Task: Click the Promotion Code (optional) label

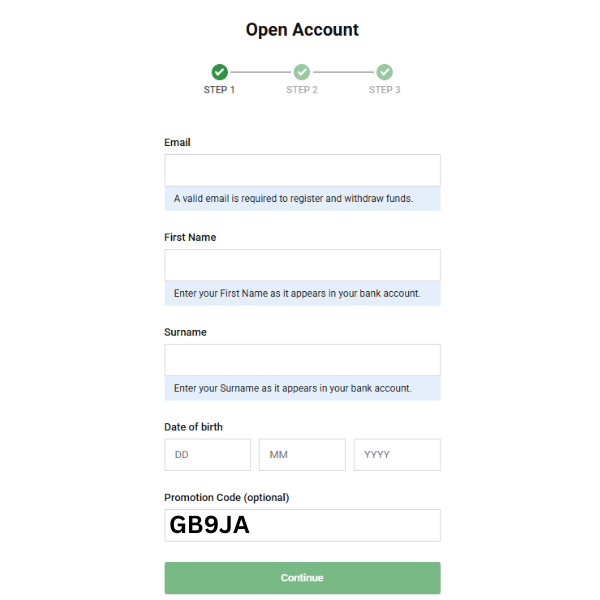Action: (226, 497)
